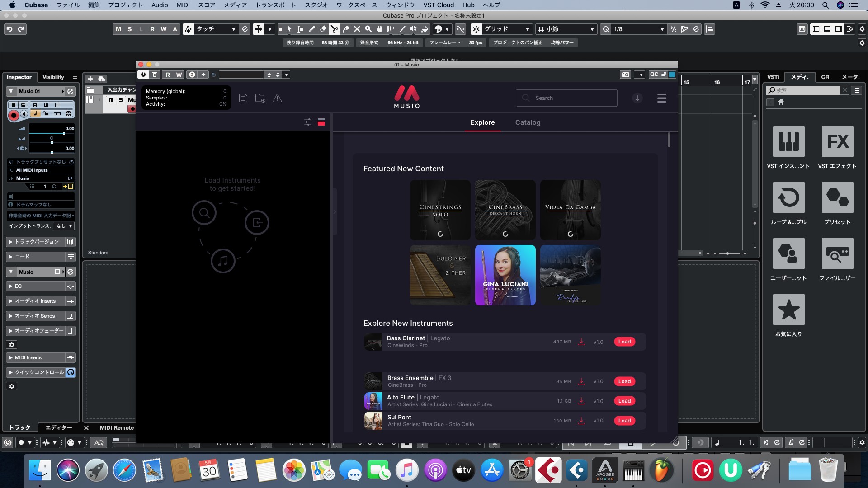Image resolution: width=868 pixels, height=488 pixels.
Task: Select the Mute X tool
Action: point(357,29)
